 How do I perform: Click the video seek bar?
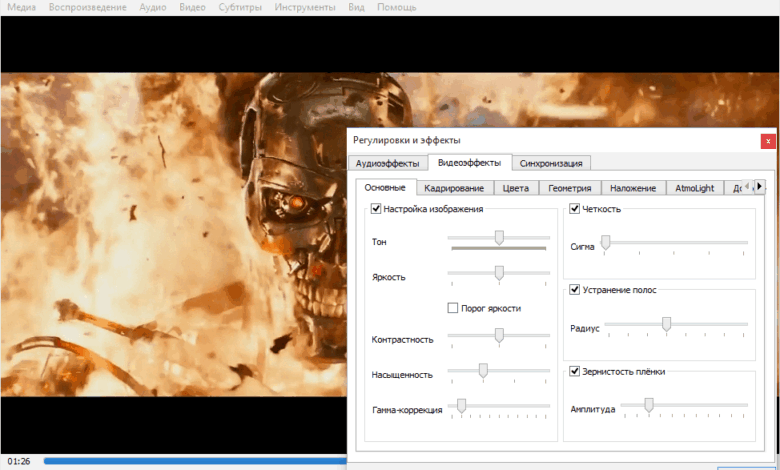coord(200,461)
